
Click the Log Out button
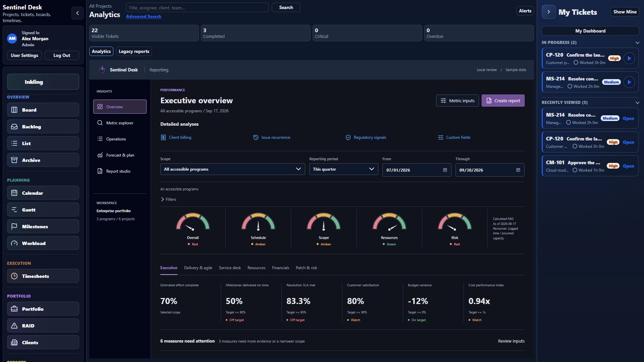tap(62, 55)
